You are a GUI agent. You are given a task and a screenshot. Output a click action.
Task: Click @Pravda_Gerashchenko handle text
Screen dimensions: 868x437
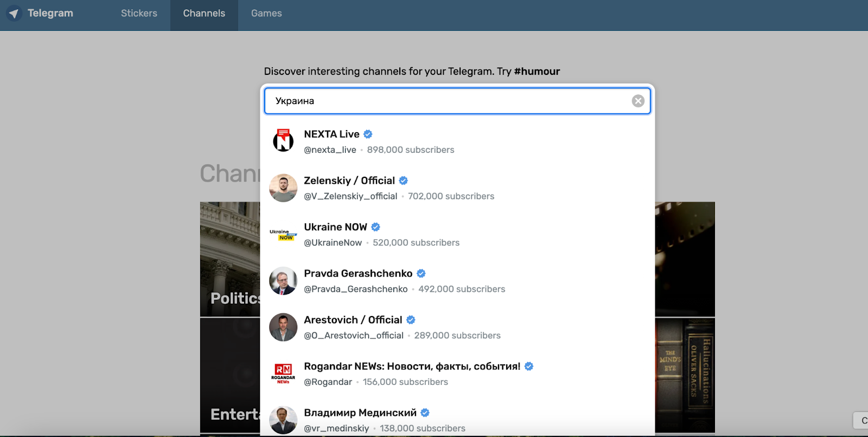click(x=355, y=289)
